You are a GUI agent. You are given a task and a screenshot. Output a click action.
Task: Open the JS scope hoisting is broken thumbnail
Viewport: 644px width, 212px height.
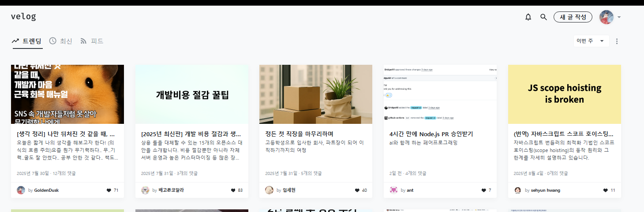click(565, 94)
